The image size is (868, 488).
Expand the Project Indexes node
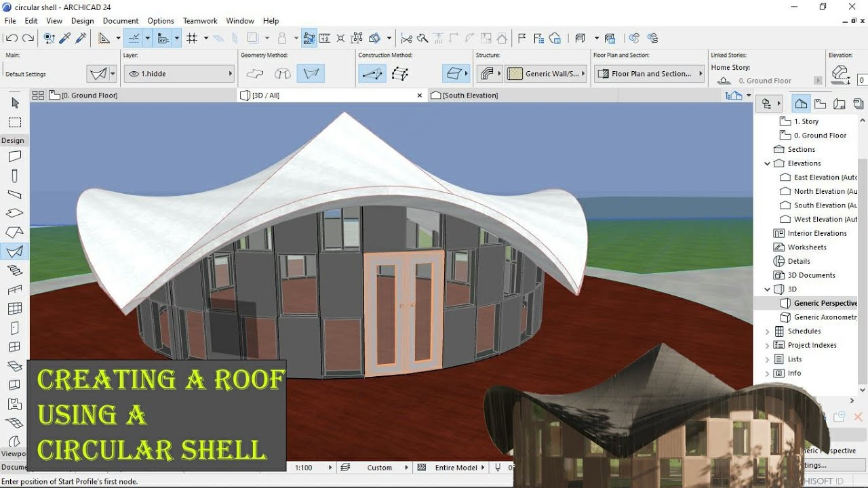point(767,346)
